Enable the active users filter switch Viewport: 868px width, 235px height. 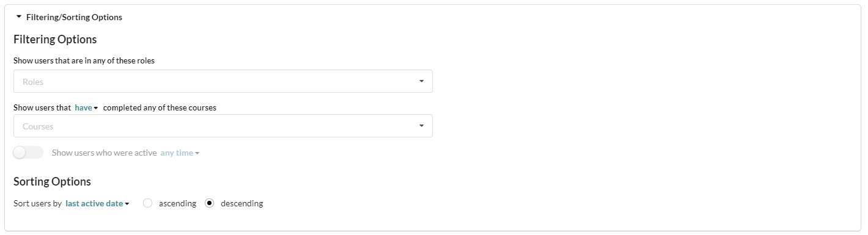point(28,153)
